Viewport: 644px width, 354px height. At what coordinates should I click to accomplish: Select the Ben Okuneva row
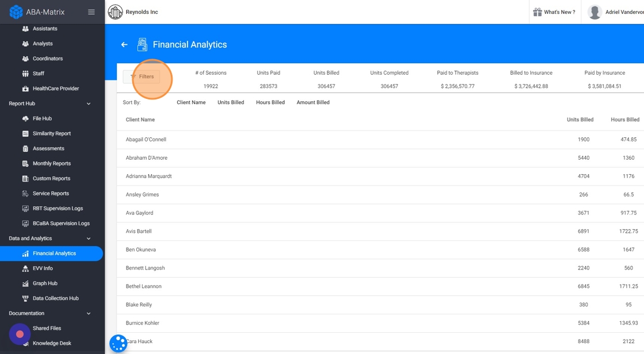[380, 249]
